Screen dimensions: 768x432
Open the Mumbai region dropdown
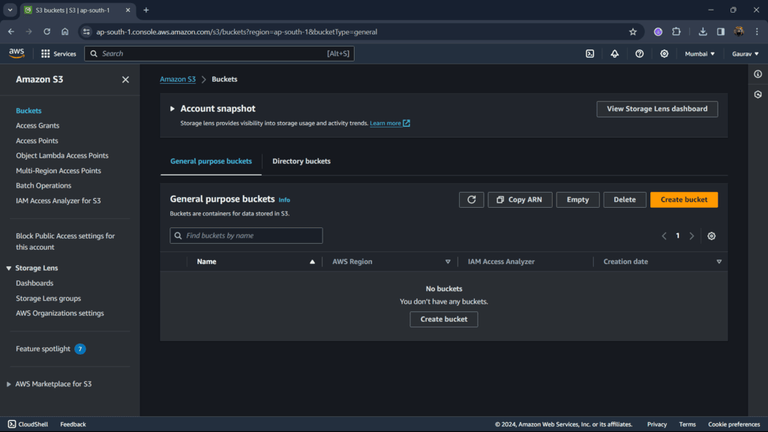(699, 54)
